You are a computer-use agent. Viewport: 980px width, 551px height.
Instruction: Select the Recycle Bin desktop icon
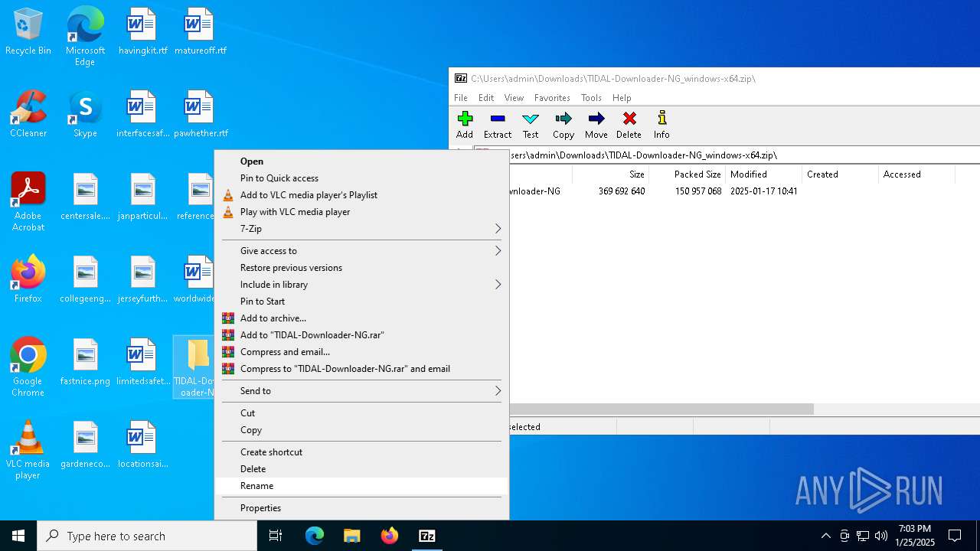[28, 32]
